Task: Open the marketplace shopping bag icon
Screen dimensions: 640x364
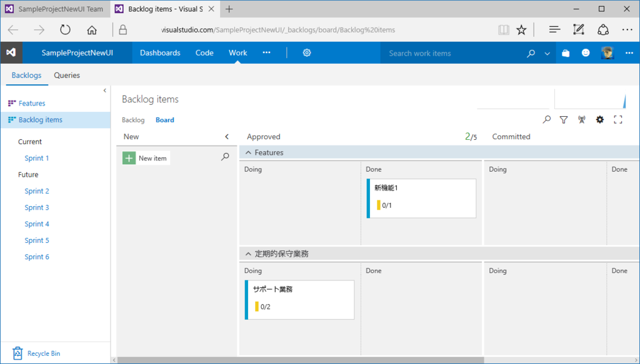Action: 565,53
